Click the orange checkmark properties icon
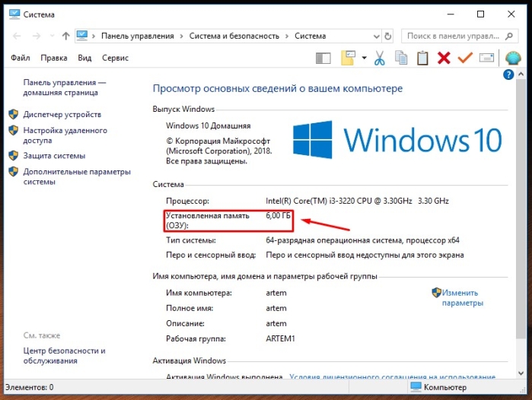Viewport: 532px width, 400px height. pyautogui.click(x=465, y=58)
